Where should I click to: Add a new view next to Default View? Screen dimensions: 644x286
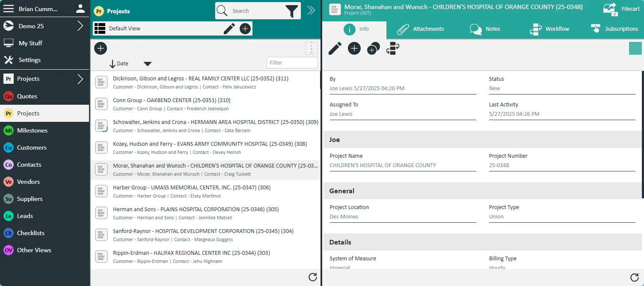pyautogui.click(x=245, y=29)
